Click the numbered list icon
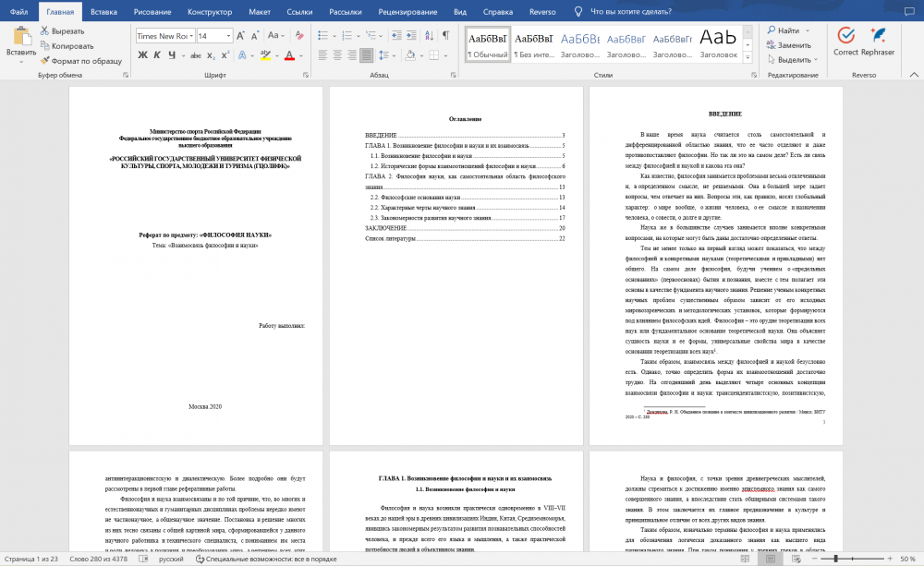 pos(347,36)
